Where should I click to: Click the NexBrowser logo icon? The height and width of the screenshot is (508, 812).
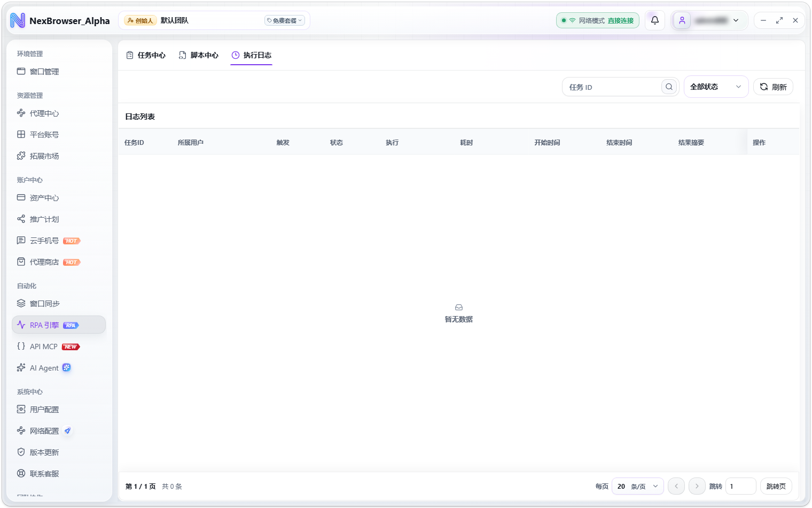(18, 20)
